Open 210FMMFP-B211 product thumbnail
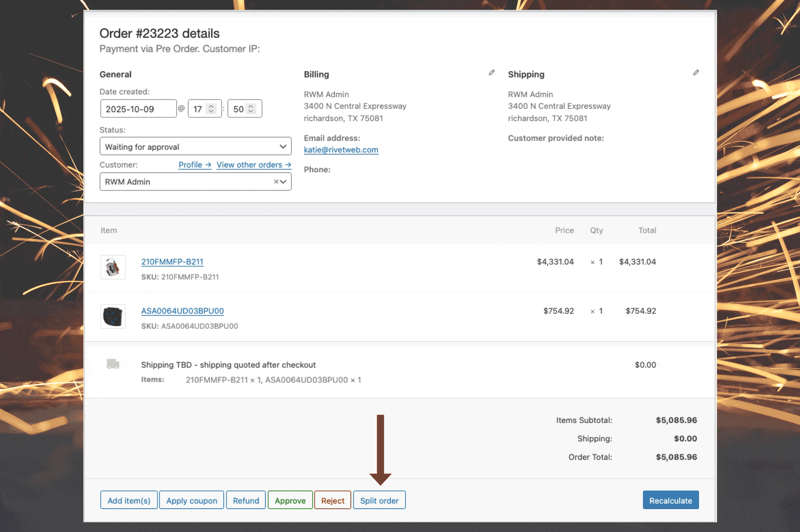The height and width of the screenshot is (532, 800). (x=113, y=267)
